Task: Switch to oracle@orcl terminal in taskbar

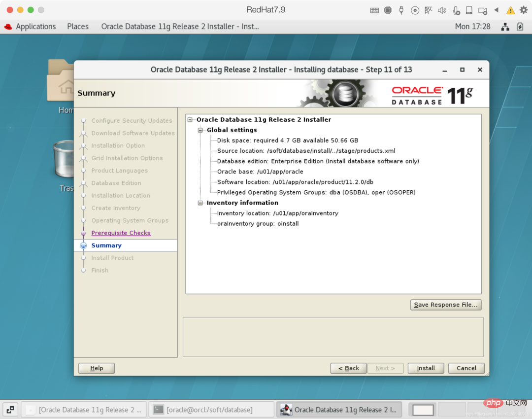Action: click(211, 410)
